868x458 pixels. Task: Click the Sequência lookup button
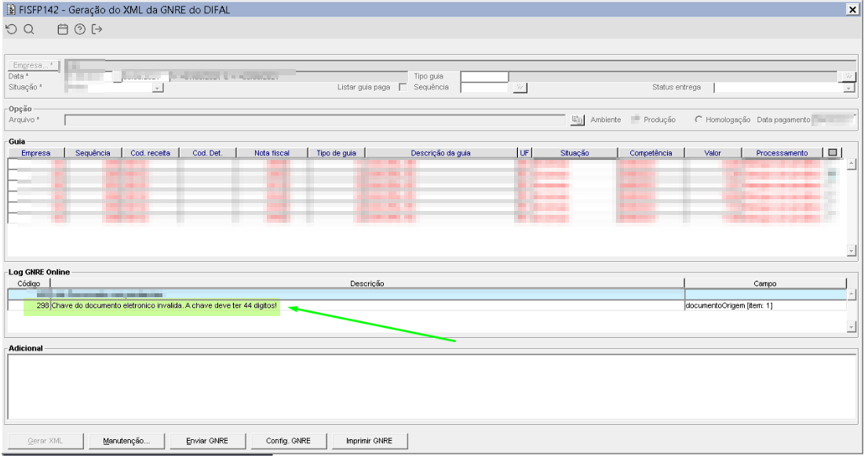click(520, 87)
